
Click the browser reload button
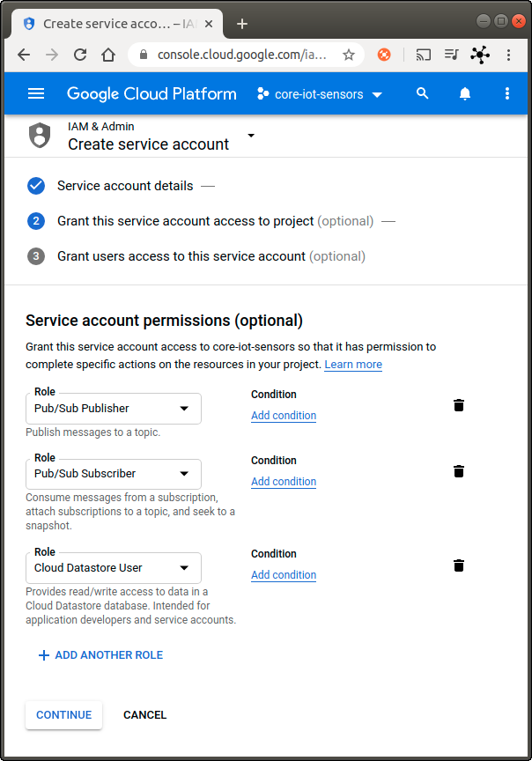point(80,55)
